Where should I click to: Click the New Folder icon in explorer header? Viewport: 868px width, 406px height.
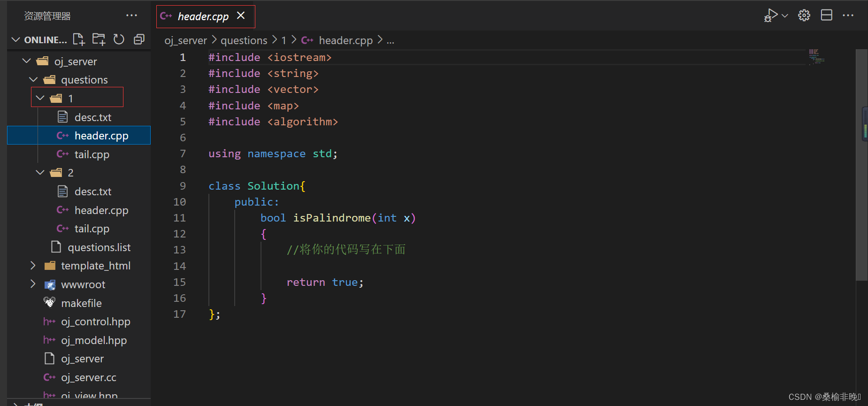click(99, 39)
